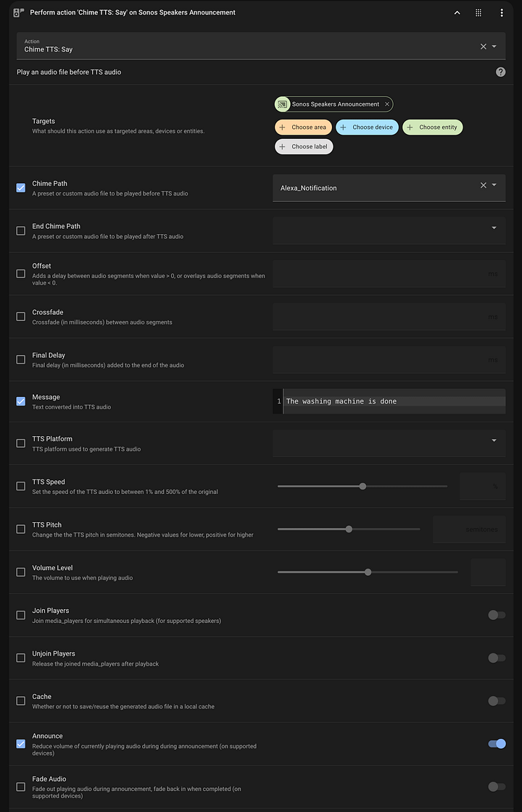Viewport: 522px width, 812px height.
Task: Click the Final Delay ms input field
Action: click(389, 360)
